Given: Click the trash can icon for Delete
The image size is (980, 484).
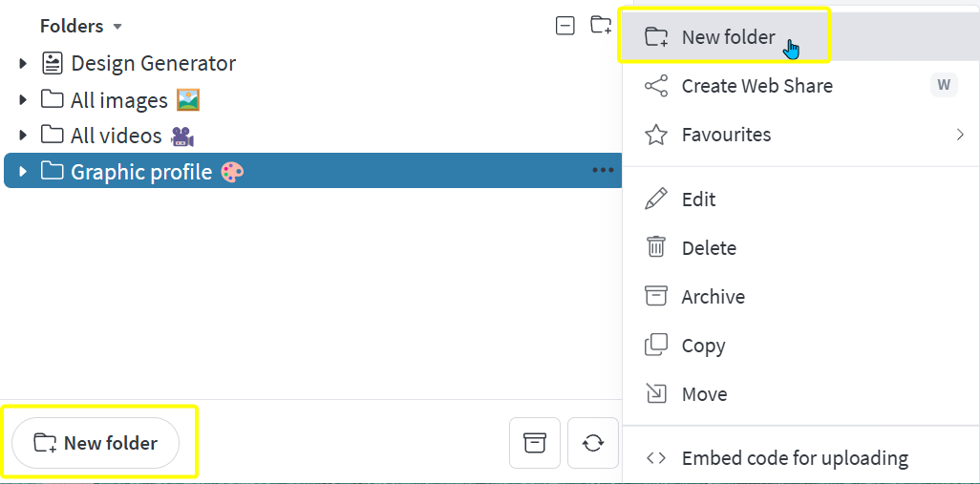Looking at the screenshot, I should (x=655, y=247).
